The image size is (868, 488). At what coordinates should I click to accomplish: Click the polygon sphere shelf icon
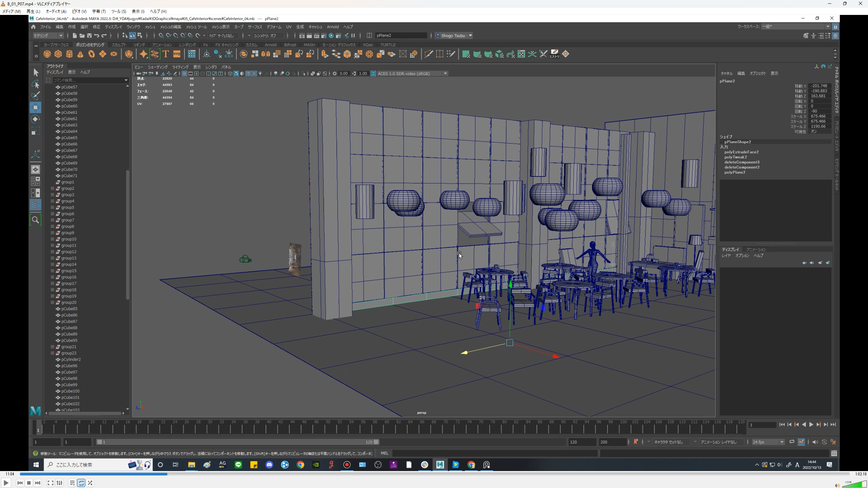(x=47, y=54)
